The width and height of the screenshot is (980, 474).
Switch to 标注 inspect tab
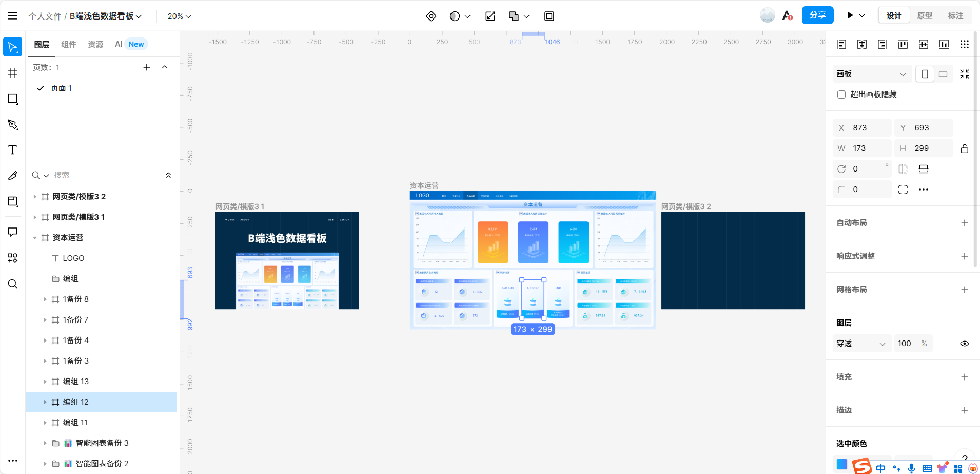pos(955,16)
